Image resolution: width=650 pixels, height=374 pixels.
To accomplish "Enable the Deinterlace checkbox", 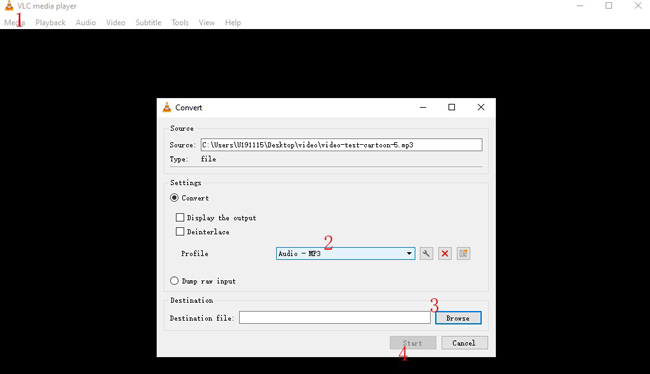I will click(x=180, y=231).
